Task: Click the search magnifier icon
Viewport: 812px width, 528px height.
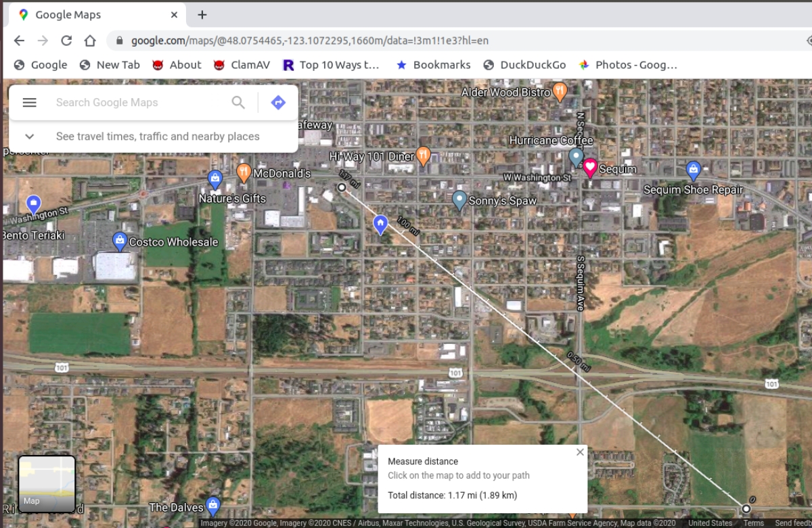Action: click(x=238, y=102)
